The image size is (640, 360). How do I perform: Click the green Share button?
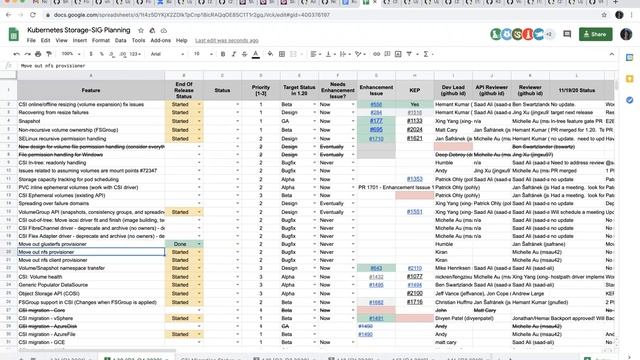click(596, 34)
